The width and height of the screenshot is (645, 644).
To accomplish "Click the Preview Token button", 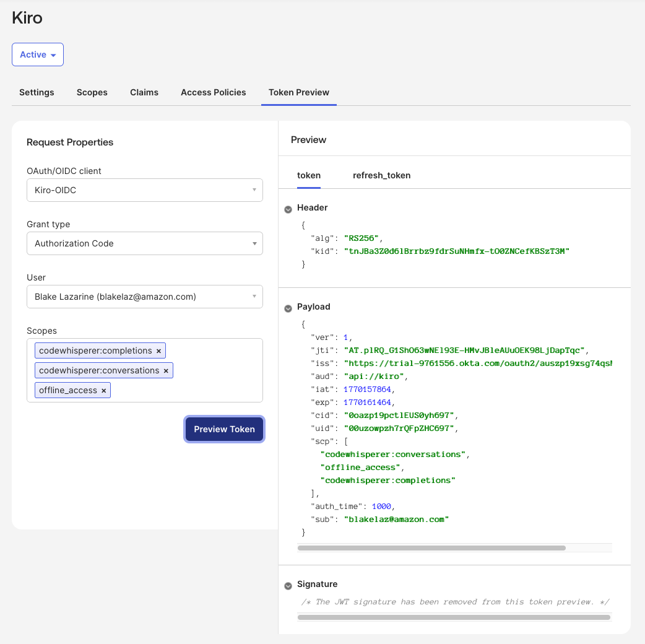I will (x=224, y=429).
